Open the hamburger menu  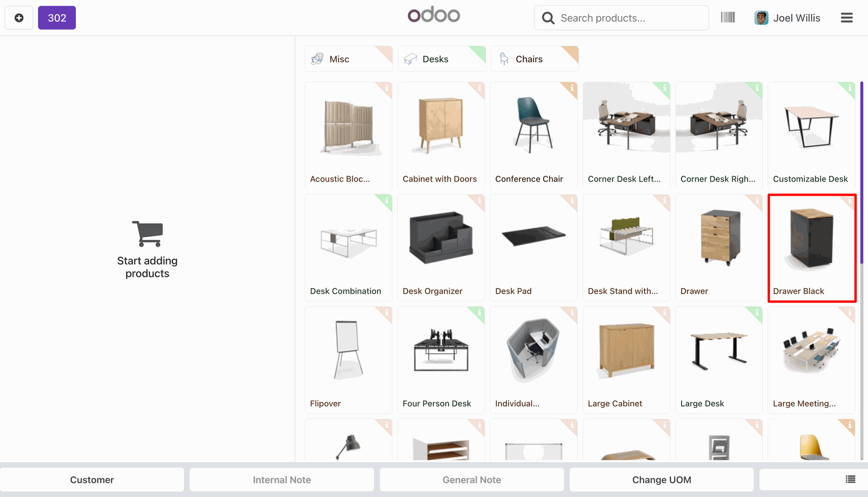click(846, 18)
